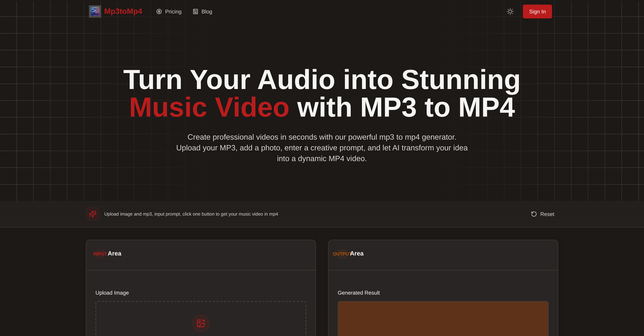Click the red sparkles icon
The image size is (644, 336).
coord(93,214)
